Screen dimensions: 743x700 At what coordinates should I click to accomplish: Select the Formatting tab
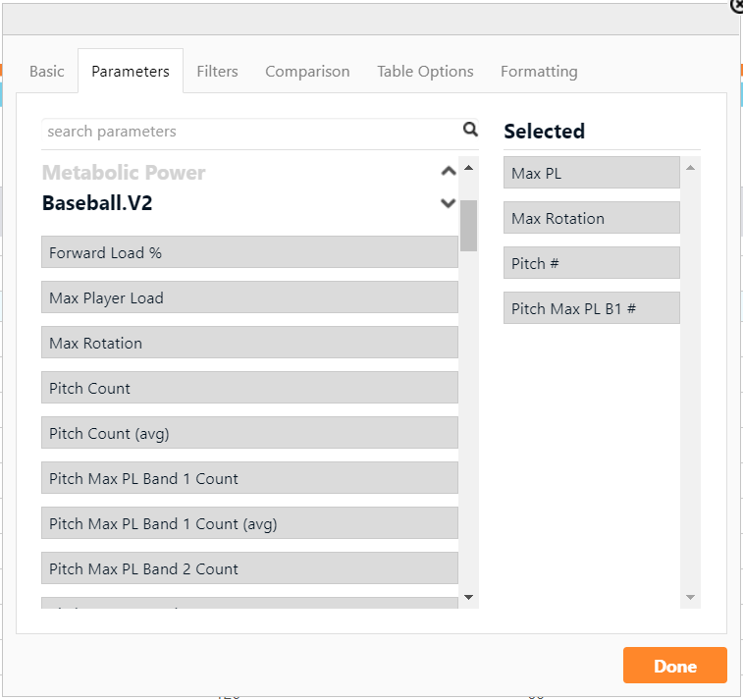pyautogui.click(x=539, y=72)
